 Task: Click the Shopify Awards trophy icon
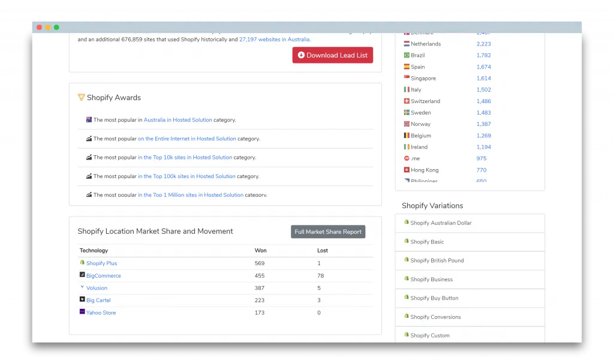click(81, 97)
